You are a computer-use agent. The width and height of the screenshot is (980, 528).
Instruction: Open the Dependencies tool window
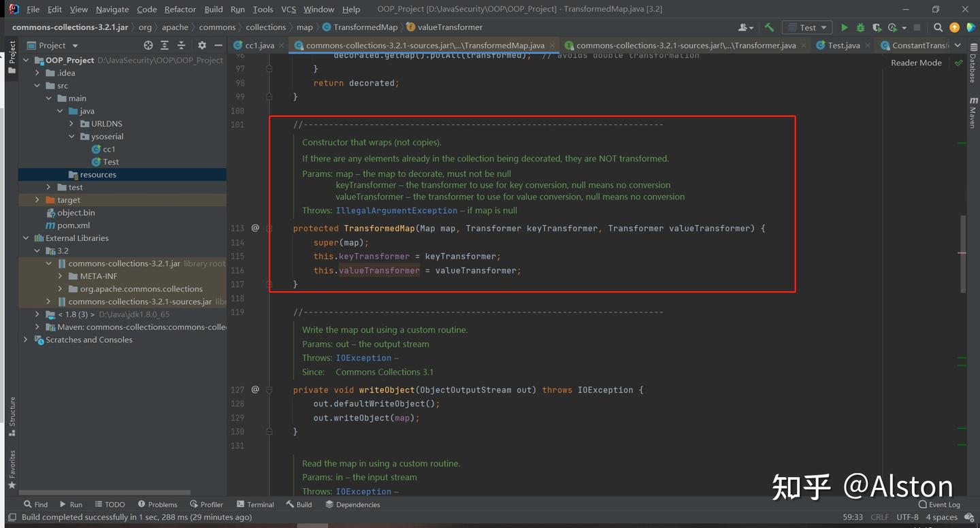[x=353, y=505]
